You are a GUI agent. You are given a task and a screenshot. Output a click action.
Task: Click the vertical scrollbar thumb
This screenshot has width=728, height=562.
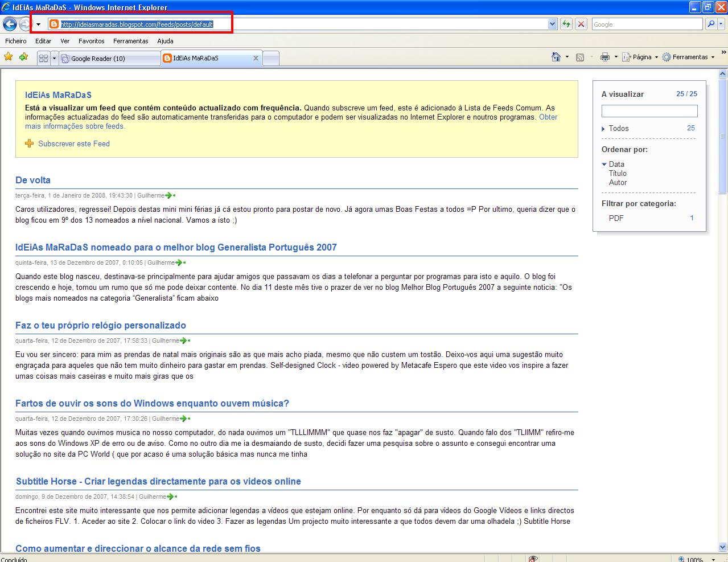pyautogui.click(x=723, y=137)
